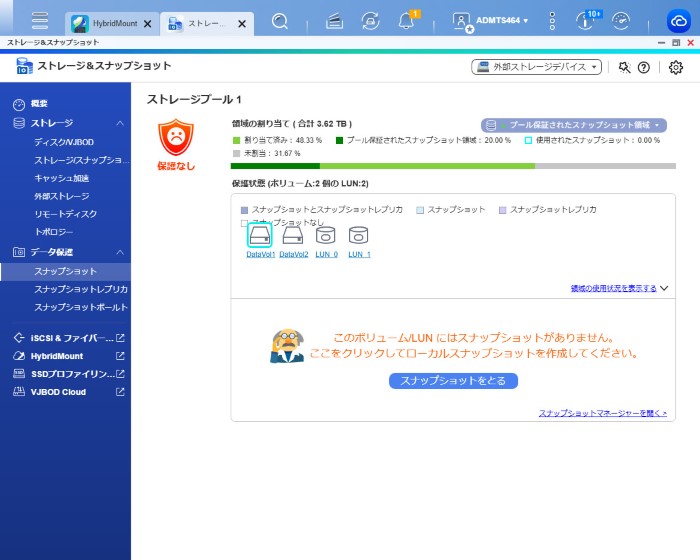Click the vertical three-dot more options icon
The image size is (700, 560).
[x=552, y=20]
